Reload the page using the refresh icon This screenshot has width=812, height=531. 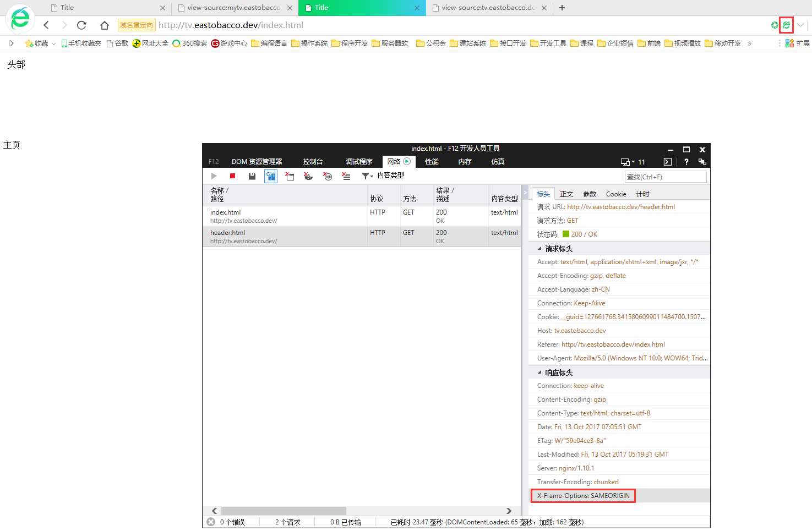coord(81,25)
